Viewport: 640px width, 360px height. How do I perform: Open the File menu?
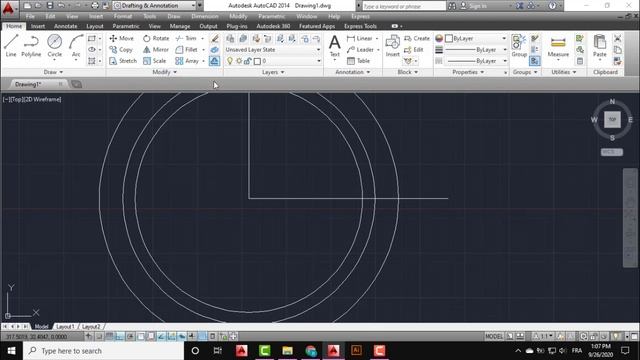pyautogui.click(x=30, y=16)
